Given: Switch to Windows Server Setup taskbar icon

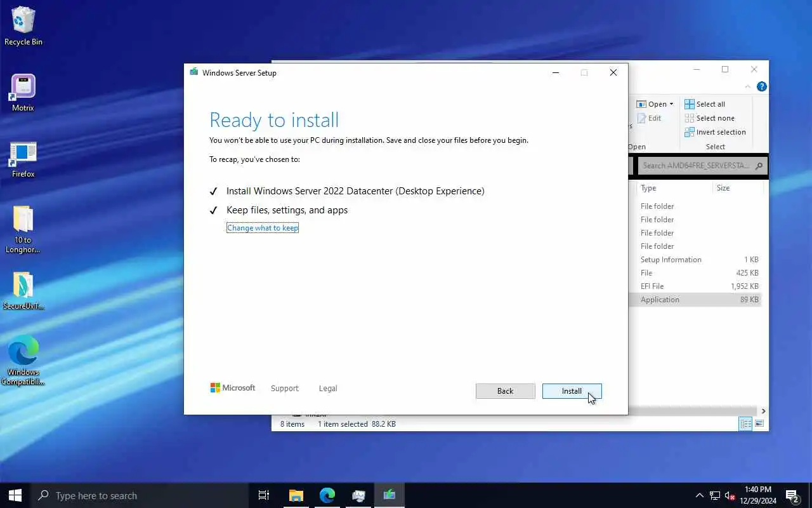Looking at the screenshot, I should [389, 495].
